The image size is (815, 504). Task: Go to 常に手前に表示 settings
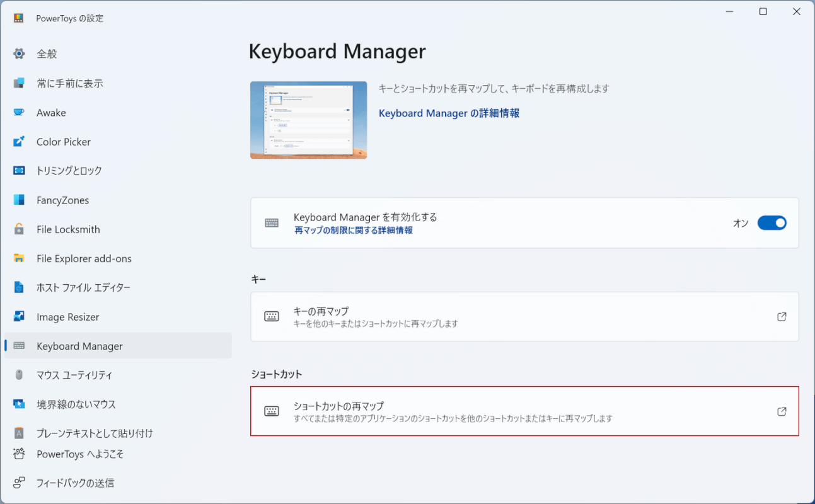pyautogui.click(x=118, y=83)
